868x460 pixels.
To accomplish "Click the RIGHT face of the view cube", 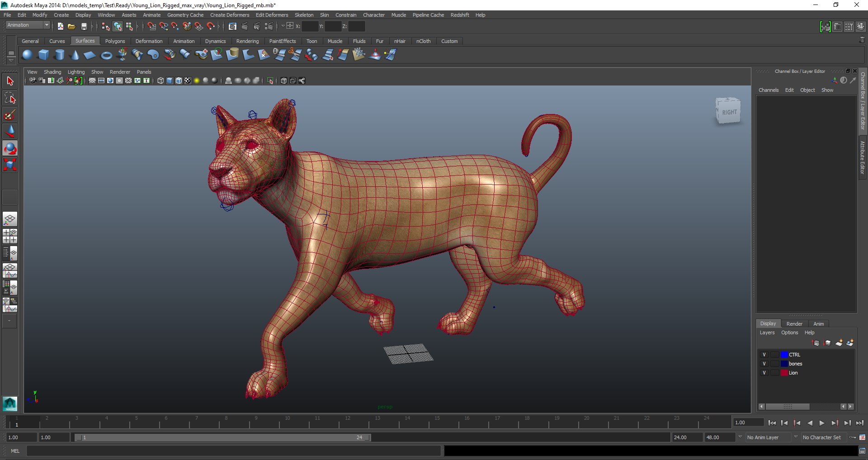I will tap(728, 112).
